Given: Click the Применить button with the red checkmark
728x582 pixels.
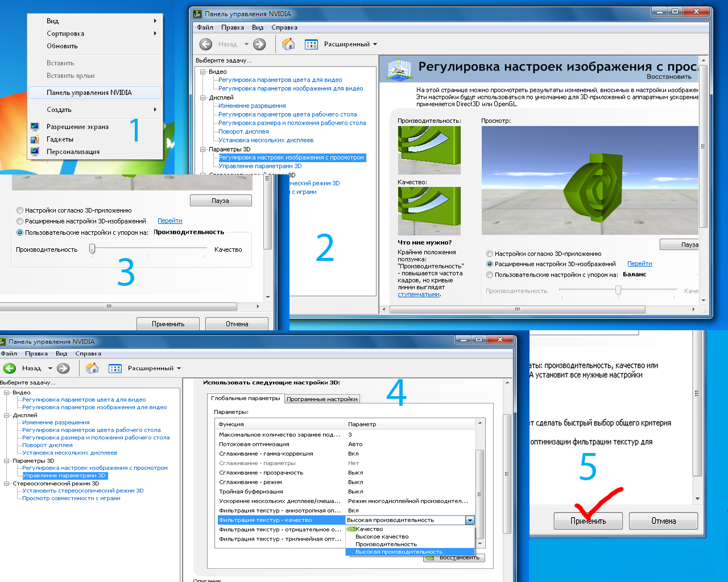Looking at the screenshot, I should click(588, 521).
